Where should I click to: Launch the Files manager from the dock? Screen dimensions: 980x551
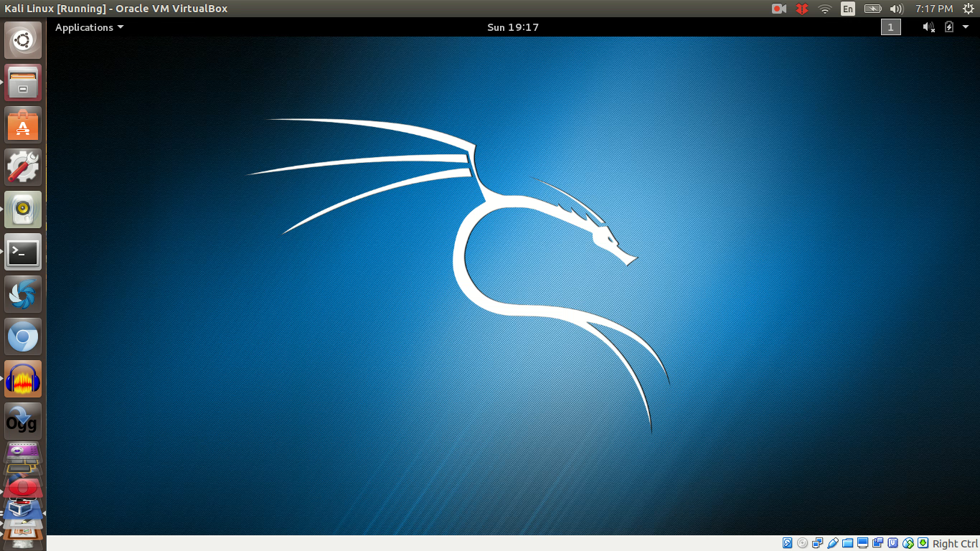point(23,83)
